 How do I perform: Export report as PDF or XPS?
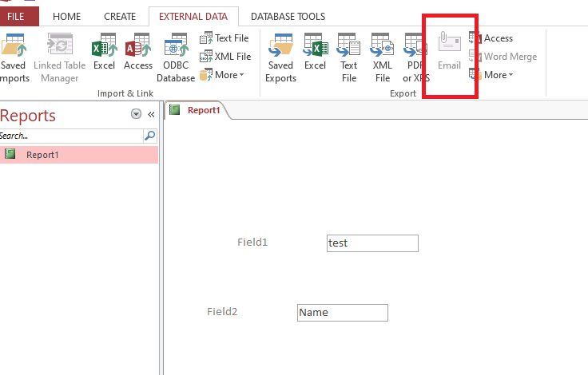point(415,57)
